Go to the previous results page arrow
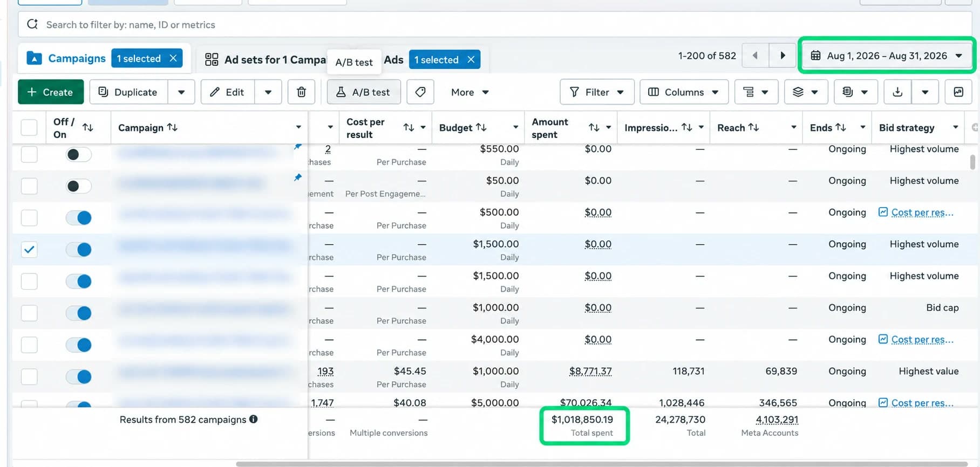This screenshot has width=980, height=467. pos(755,56)
